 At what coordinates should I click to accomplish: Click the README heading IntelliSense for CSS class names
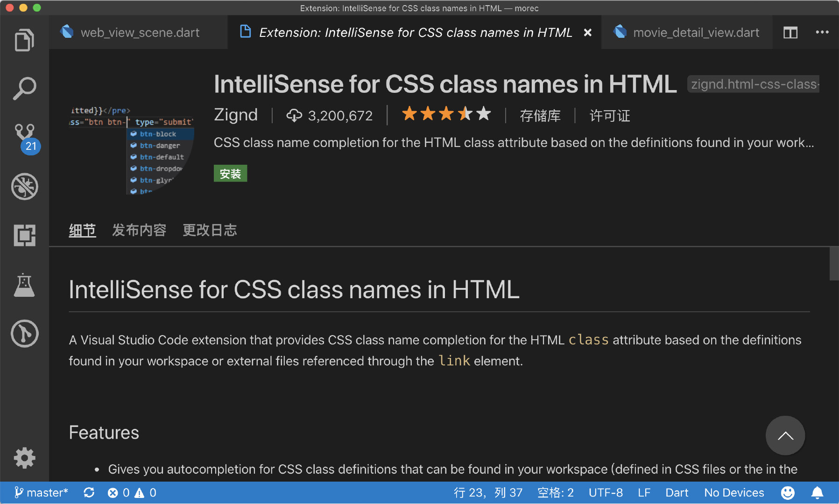294,289
